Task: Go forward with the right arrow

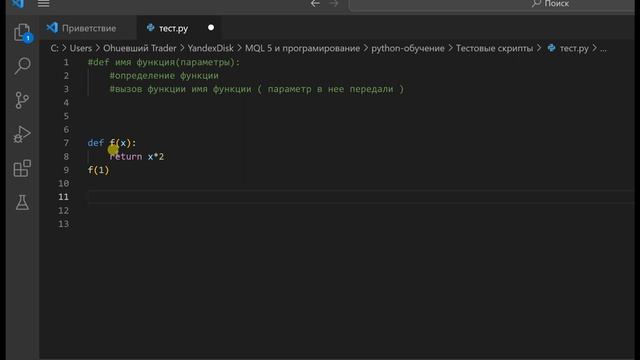Action: coord(334,4)
